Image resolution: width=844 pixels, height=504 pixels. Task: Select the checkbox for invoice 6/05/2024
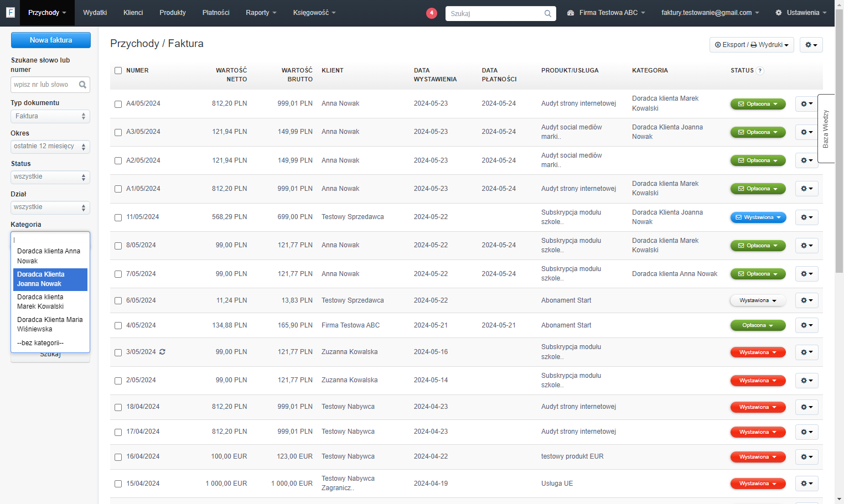click(x=118, y=301)
